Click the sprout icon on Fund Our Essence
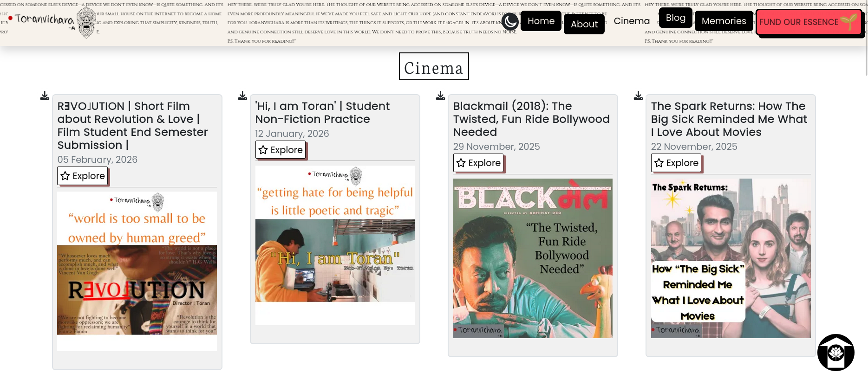 (848, 21)
